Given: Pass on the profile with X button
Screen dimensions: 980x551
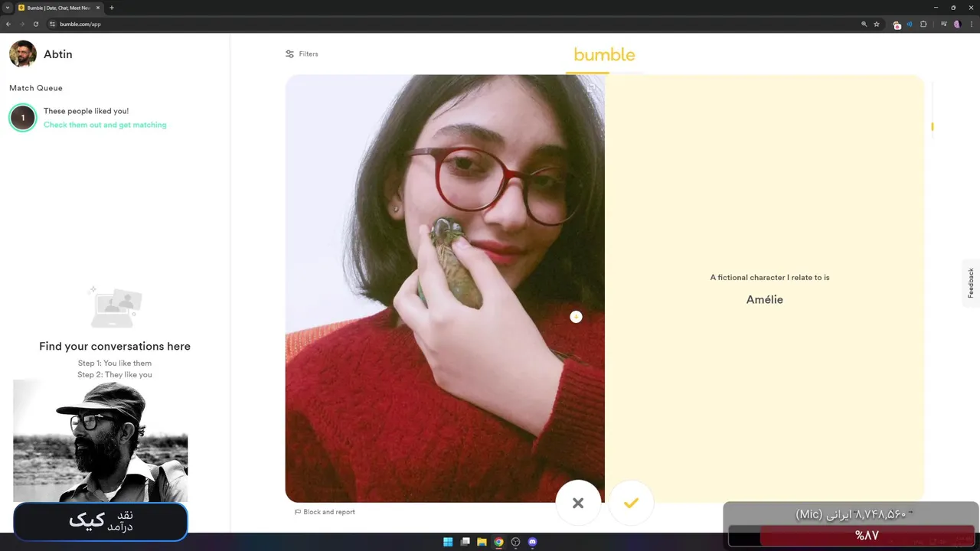Looking at the screenshot, I should [578, 503].
